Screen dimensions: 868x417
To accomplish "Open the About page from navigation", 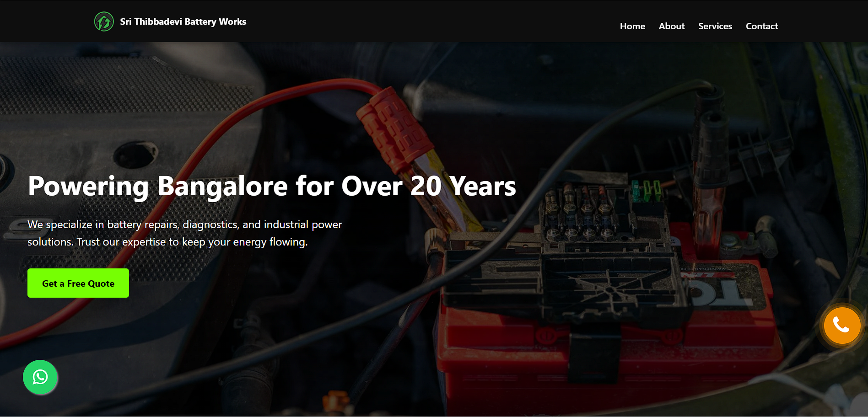I will (x=671, y=26).
